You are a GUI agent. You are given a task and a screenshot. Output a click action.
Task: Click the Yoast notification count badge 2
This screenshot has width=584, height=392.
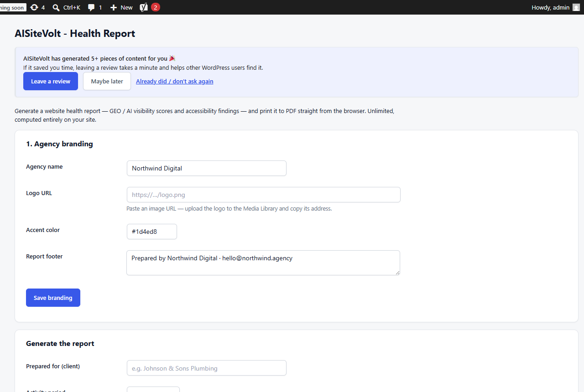tap(156, 7)
